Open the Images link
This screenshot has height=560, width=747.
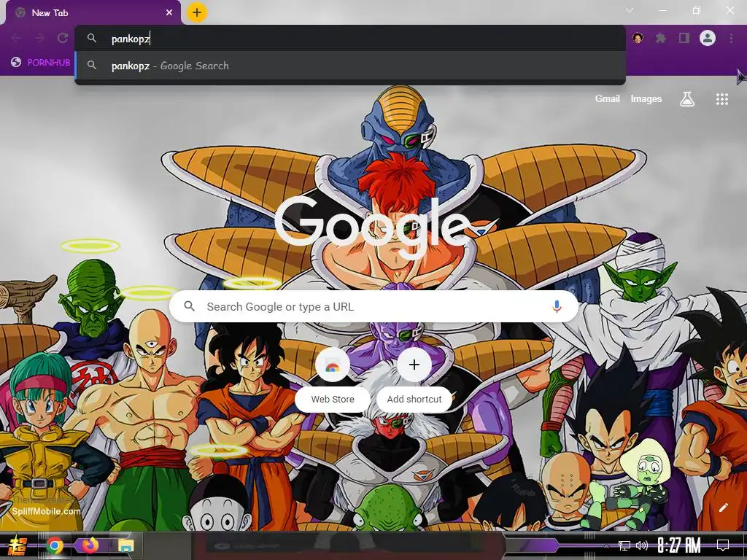point(646,99)
